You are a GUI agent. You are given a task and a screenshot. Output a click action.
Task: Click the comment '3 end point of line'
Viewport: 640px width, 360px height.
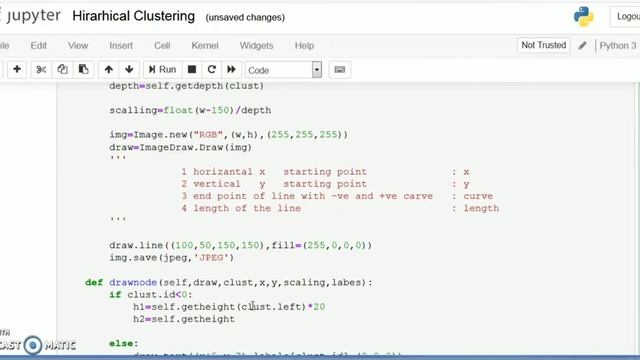tap(307, 196)
